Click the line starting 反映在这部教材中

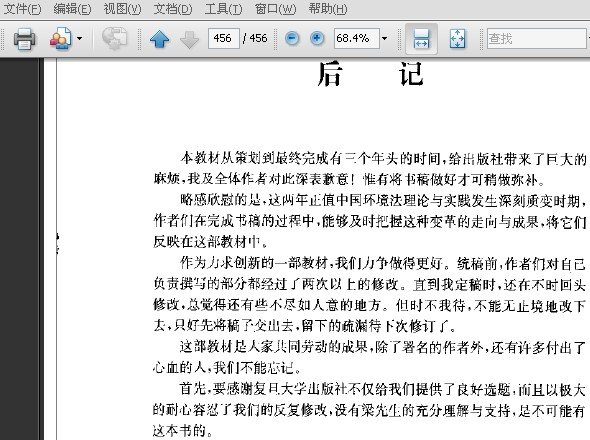[x=211, y=242]
